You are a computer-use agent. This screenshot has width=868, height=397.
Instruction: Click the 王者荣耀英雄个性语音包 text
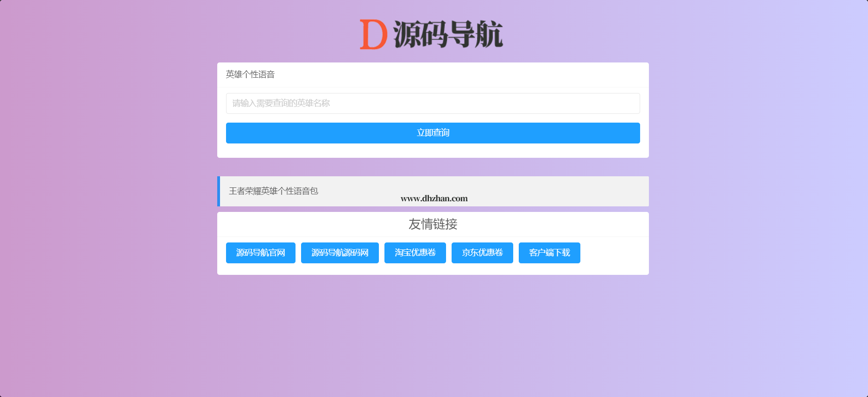(x=273, y=191)
